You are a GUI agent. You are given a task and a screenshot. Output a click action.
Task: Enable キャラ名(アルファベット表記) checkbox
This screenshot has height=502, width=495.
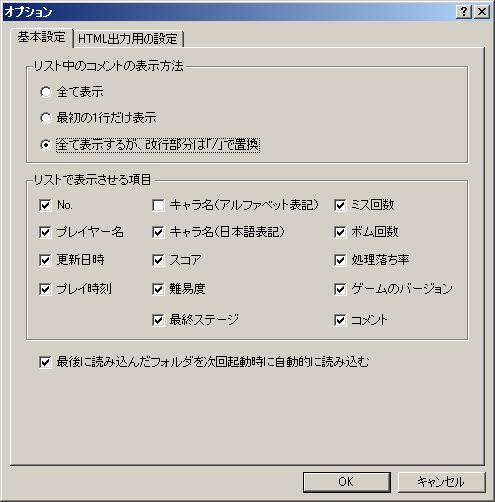[x=158, y=205]
